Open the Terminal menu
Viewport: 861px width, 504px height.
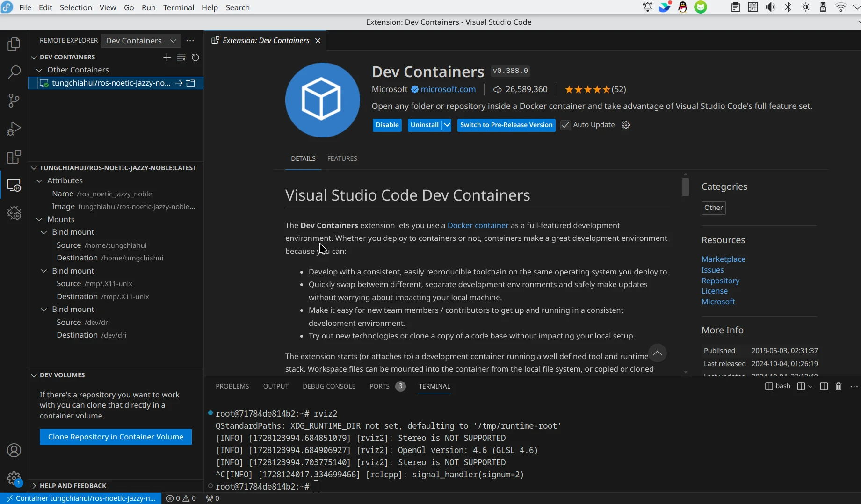tap(179, 7)
